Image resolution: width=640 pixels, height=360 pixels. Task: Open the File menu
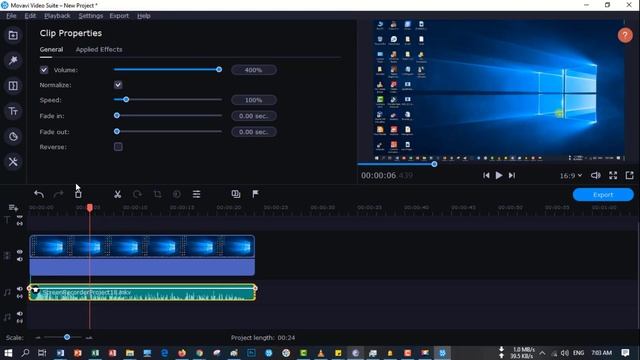point(11,16)
